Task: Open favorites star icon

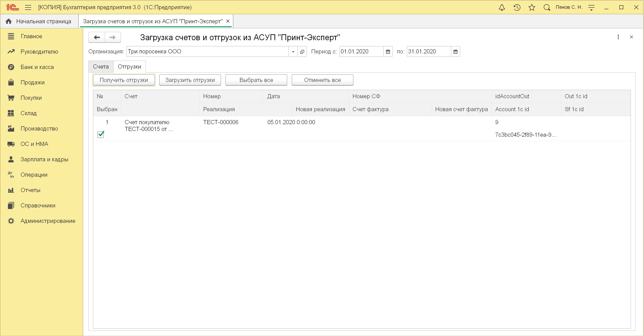Action: (x=532, y=7)
